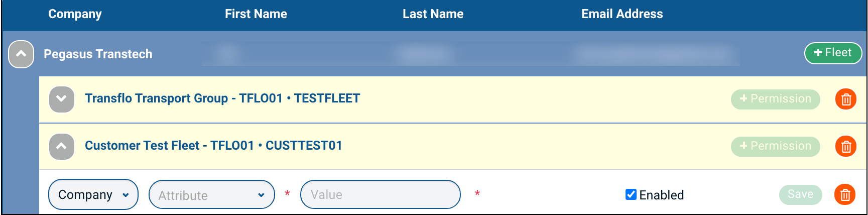This screenshot has width=868, height=215.
Task: Collapse the Pegasus Transtech company row
Action: (x=21, y=54)
